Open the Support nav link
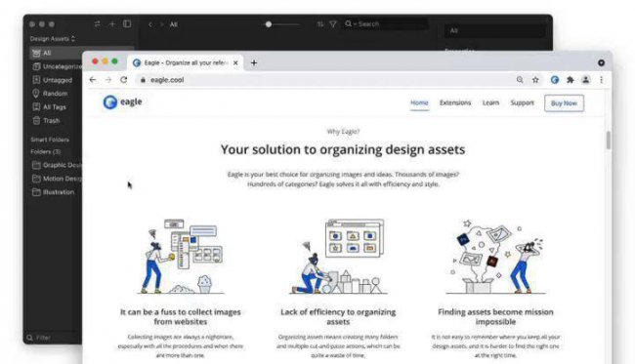 coord(522,102)
